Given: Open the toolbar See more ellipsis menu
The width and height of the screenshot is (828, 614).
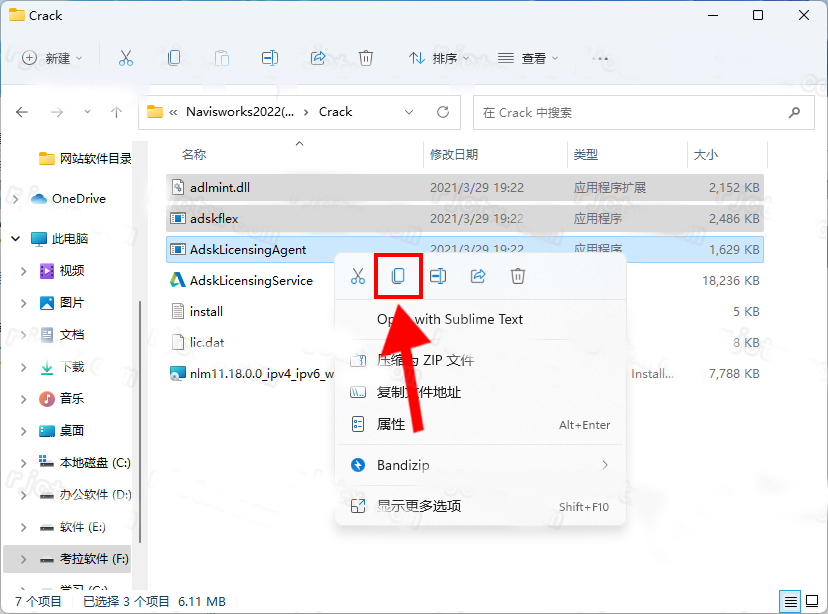Looking at the screenshot, I should click(600, 58).
